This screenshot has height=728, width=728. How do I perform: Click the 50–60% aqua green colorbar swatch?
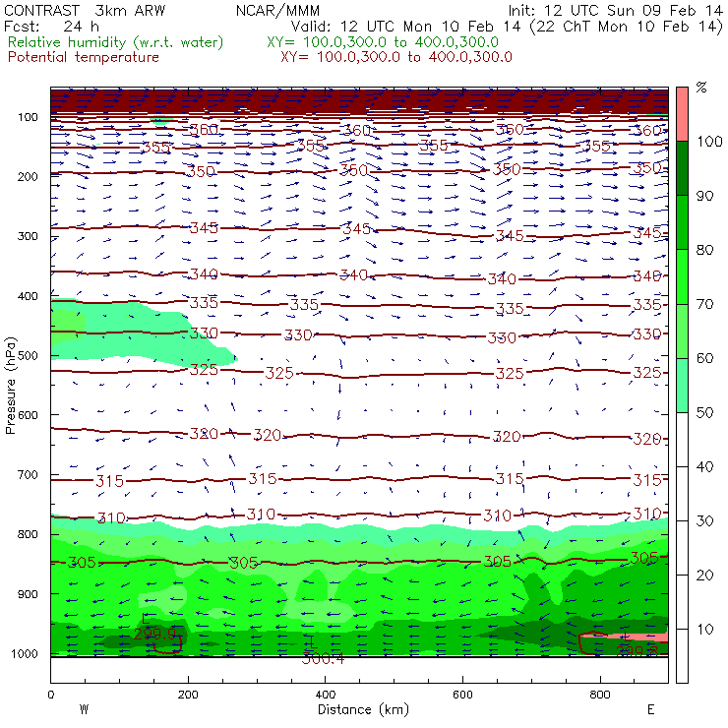pos(682,386)
